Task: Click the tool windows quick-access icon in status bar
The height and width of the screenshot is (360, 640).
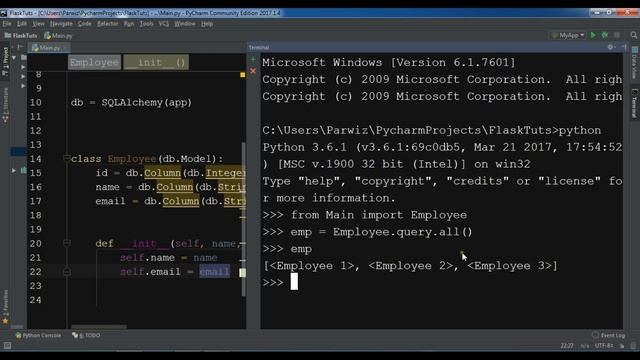Action: pos(7,346)
